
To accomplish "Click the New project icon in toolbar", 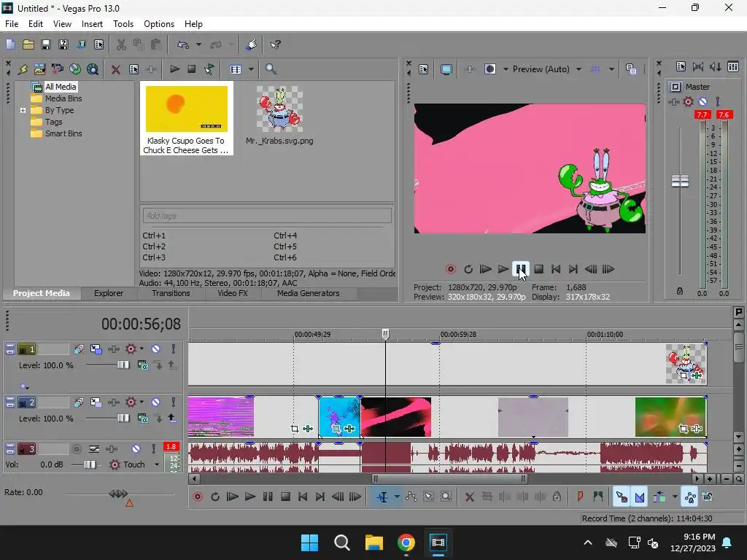I will click(x=10, y=44).
